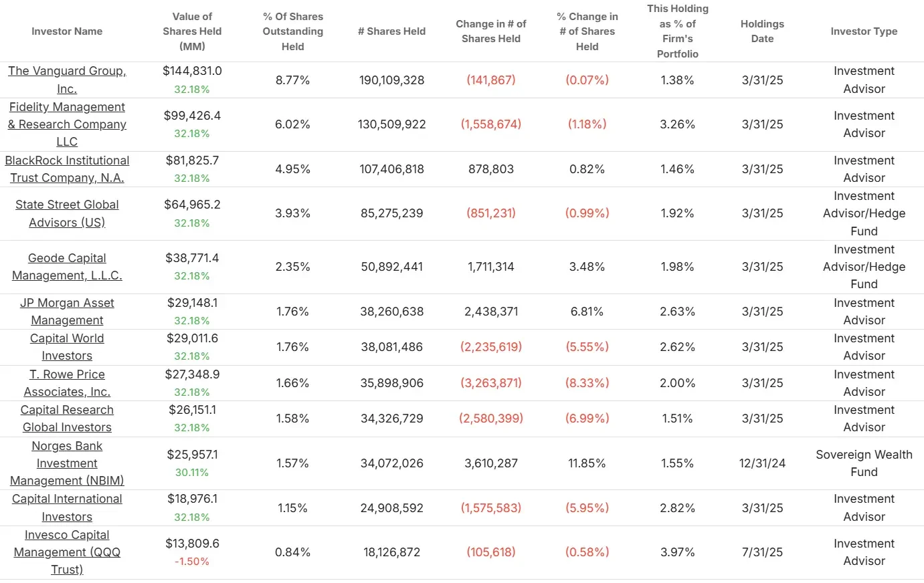Select the (1,575,583) change cell
This screenshot has height=583, width=924.
click(x=491, y=507)
